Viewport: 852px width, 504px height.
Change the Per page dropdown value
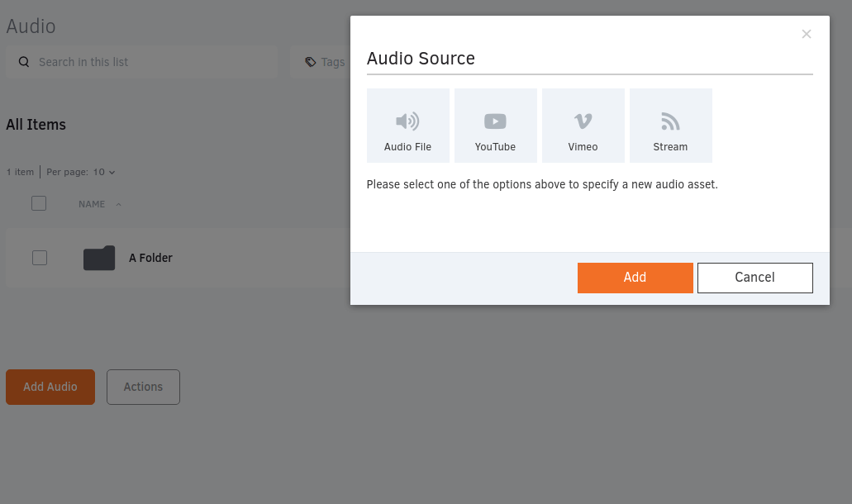104,172
